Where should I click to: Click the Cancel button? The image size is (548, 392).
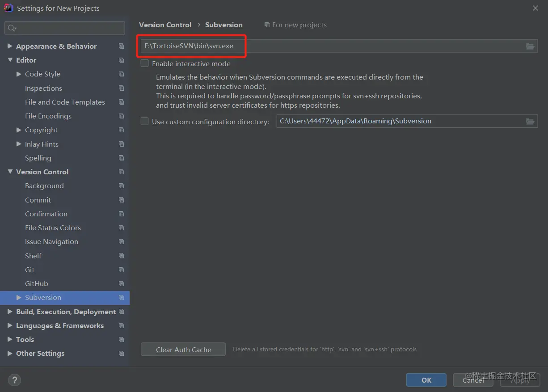coord(473,380)
